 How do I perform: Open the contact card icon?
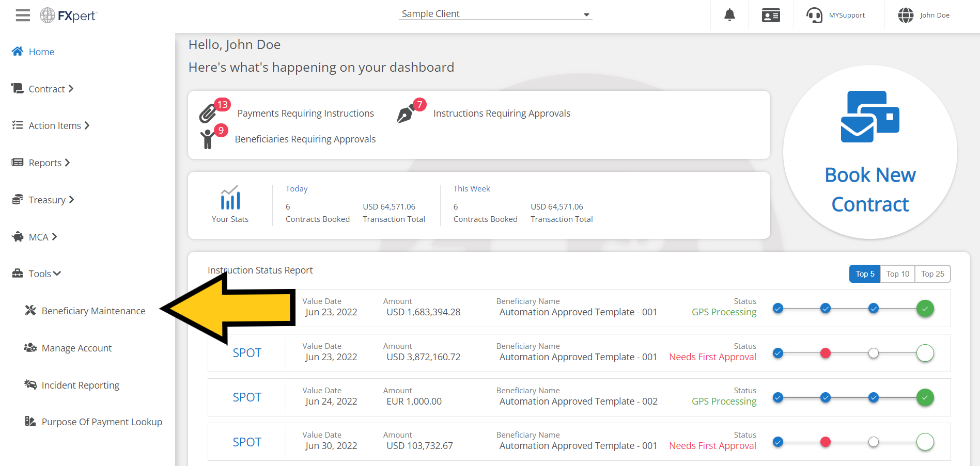[x=771, y=15]
